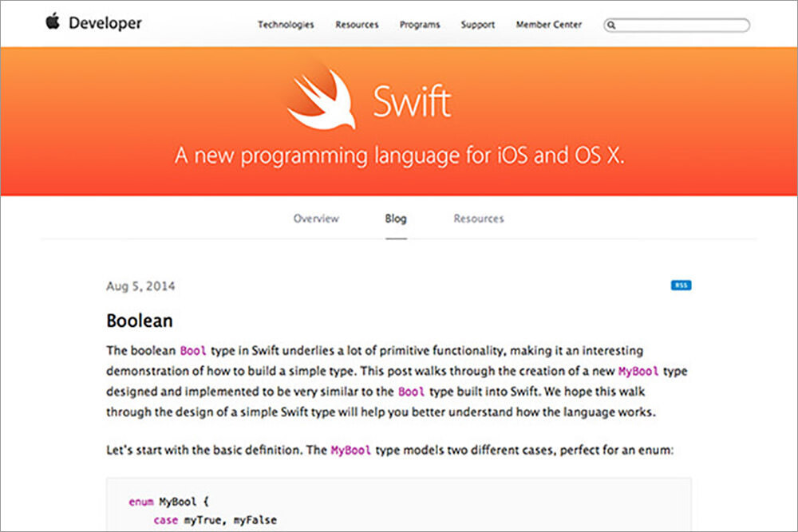Focus the search input field
Viewport: 798px width, 532px height.
[682, 26]
